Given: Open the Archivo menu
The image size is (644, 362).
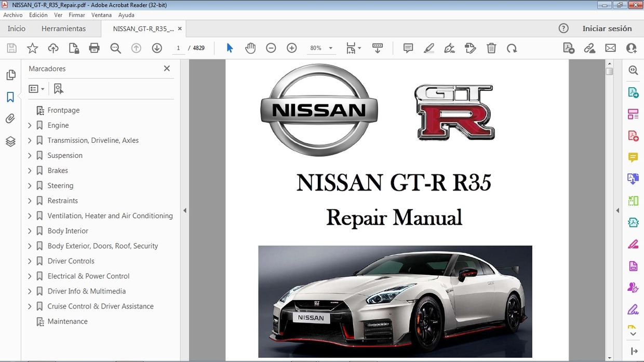Looking at the screenshot, I should (x=12, y=15).
